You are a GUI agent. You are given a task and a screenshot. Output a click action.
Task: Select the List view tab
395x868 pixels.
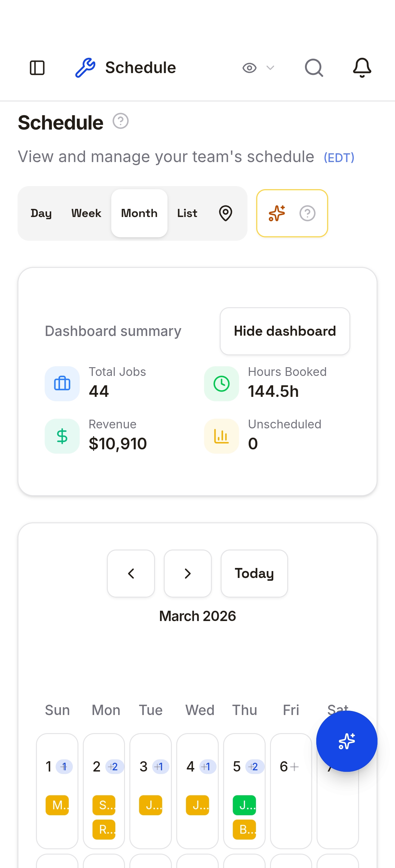[187, 213]
